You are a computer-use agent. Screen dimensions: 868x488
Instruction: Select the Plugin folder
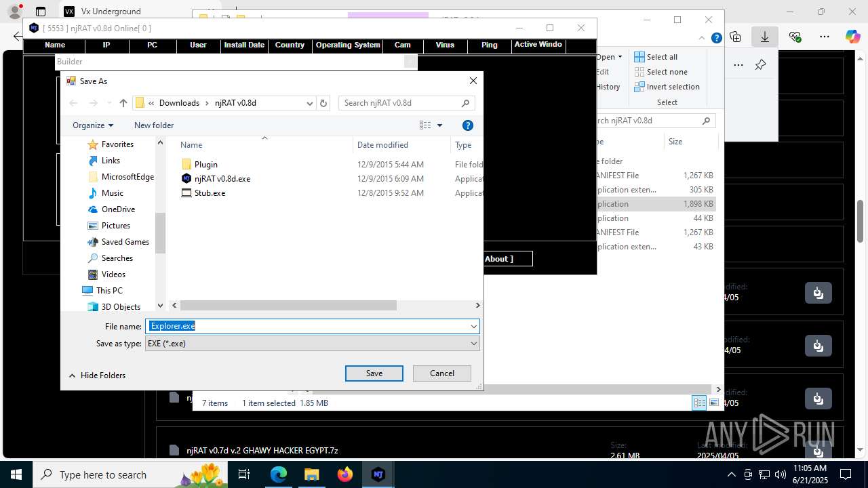(x=206, y=165)
